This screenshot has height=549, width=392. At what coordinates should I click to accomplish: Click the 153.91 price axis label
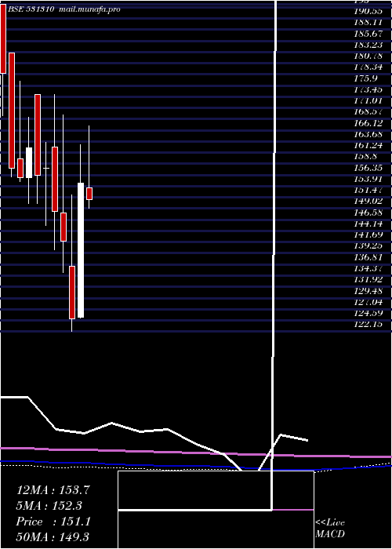point(368,179)
